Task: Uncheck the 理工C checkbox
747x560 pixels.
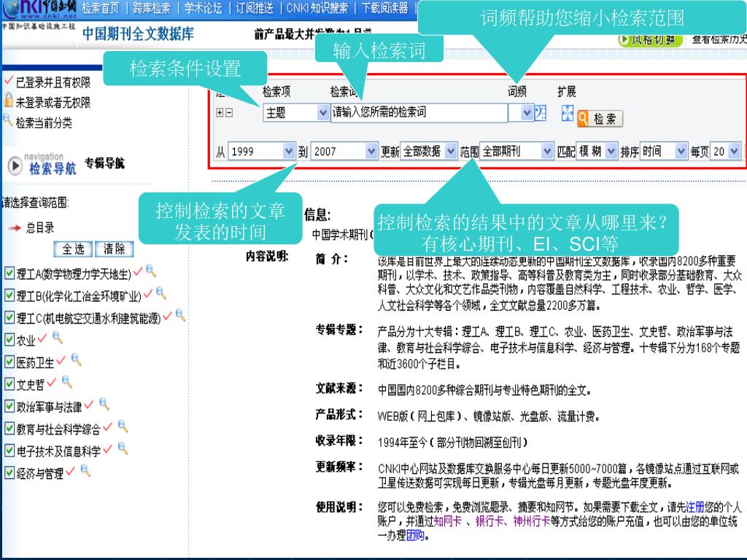Action: pos(9,317)
